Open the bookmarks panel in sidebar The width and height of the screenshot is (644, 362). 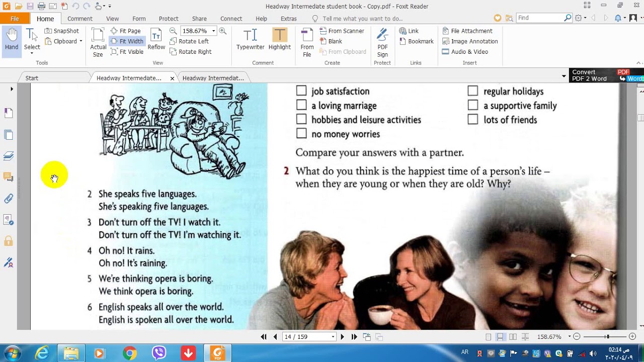pyautogui.click(x=9, y=113)
